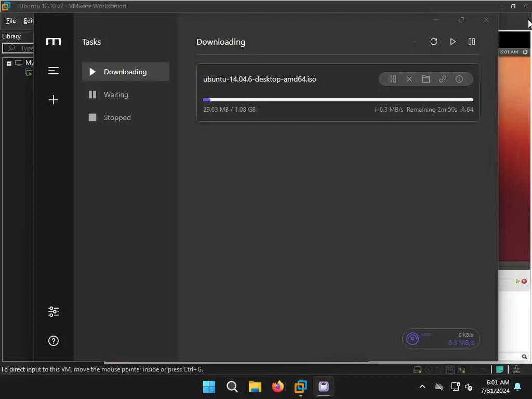The height and width of the screenshot is (399, 532).
Task: Add a new download task with plus icon
Action: click(54, 99)
